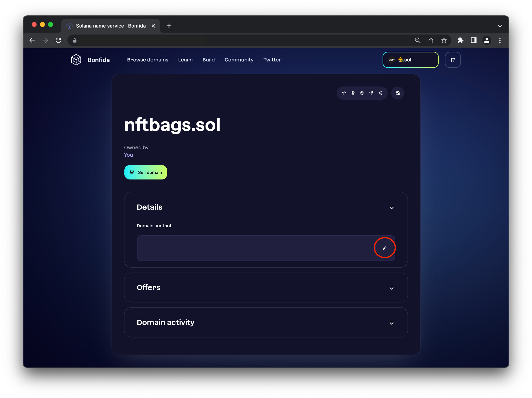
Task: Collapse the Details section chevron
Action: click(392, 207)
